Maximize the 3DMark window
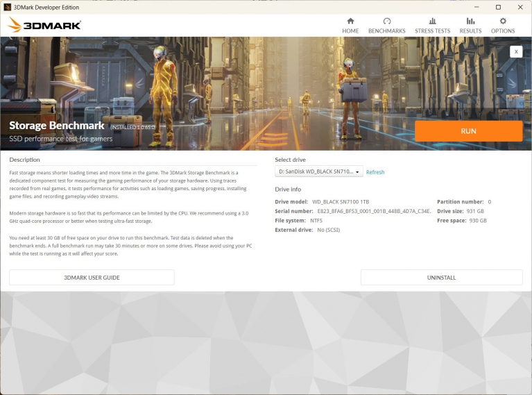Viewport: 532px width, 395px height. pyautogui.click(x=498, y=7)
